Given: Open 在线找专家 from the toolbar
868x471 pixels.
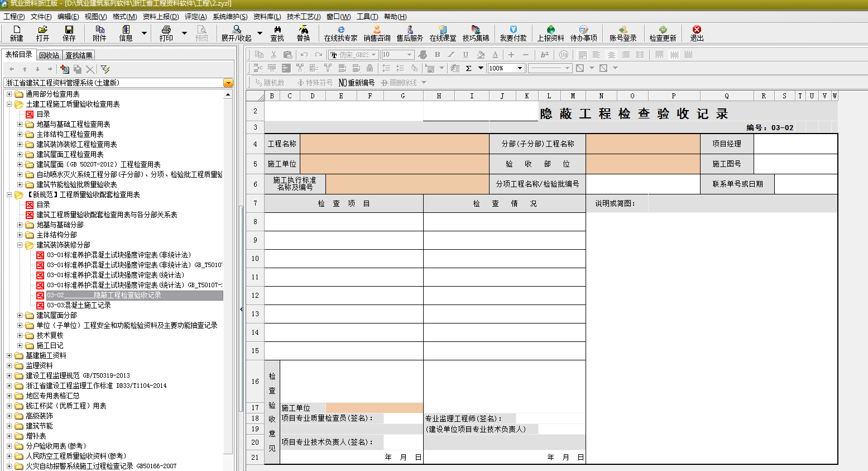Looking at the screenshot, I should [341, 33].
